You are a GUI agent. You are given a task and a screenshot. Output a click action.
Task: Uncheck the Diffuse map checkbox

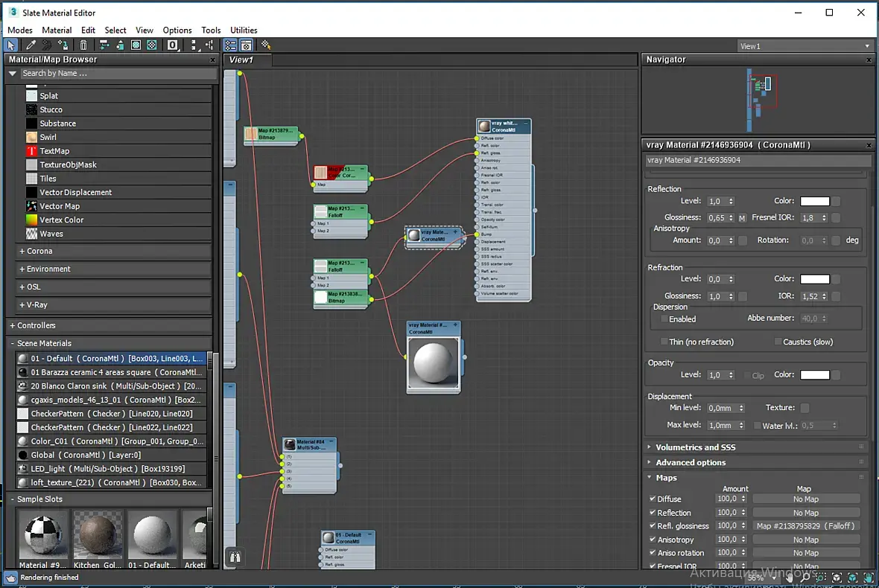tap(653, 499)
